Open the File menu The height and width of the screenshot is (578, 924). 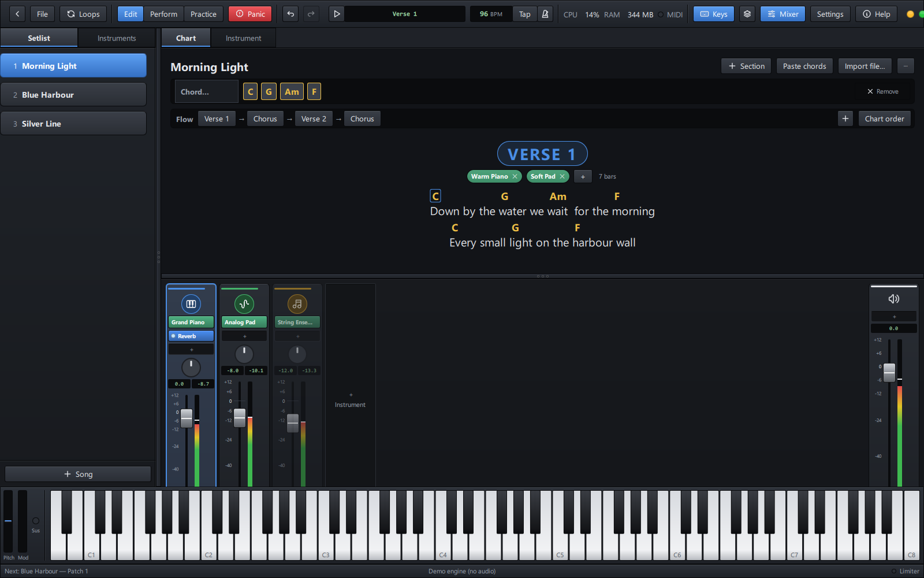[42, 14]
